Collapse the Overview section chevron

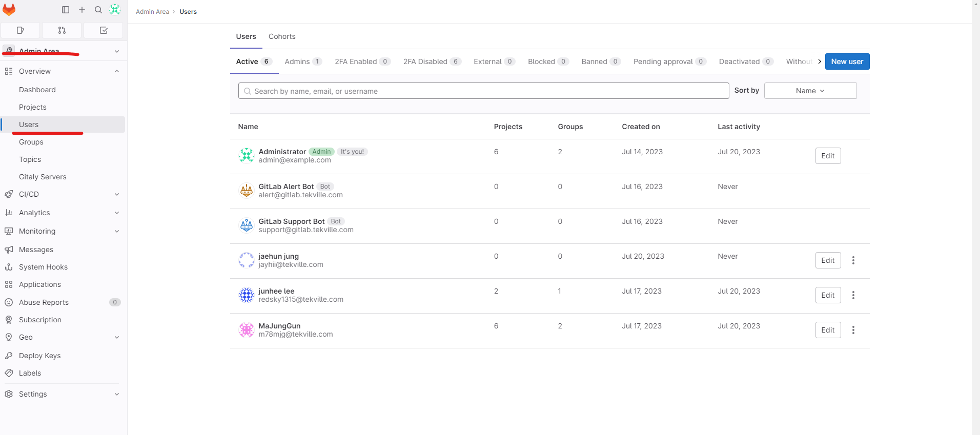pyautogui.click(x=117, y=71)
